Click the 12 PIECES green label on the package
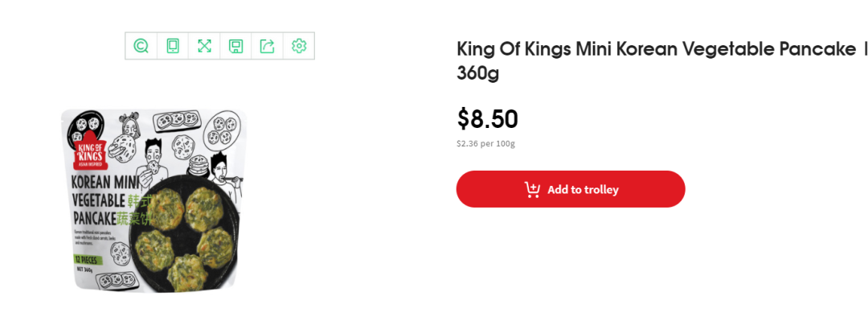Viewport: 868px width, 317px height. (x=88, y=259)
